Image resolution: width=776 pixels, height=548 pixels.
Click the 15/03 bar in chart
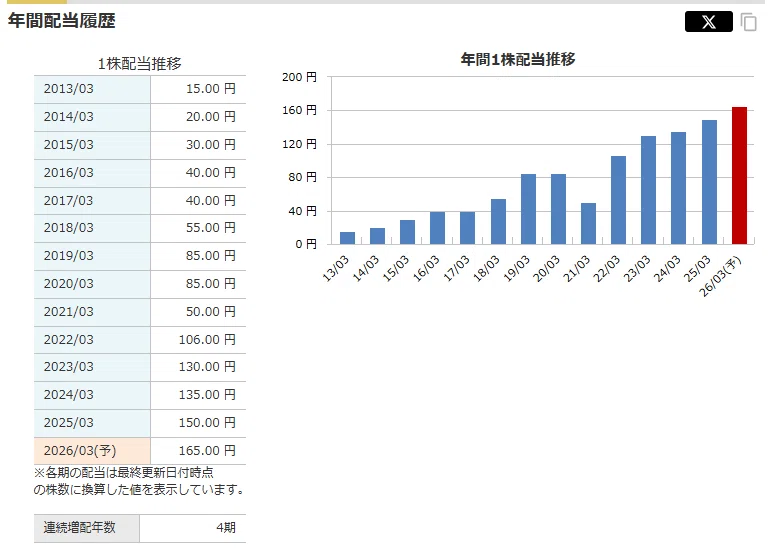407,232
